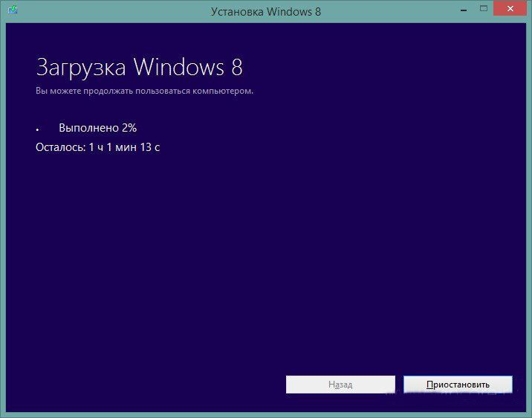
Task: Click the Загрузка Windows 8 heading
Action: click(x=139, y=68)
